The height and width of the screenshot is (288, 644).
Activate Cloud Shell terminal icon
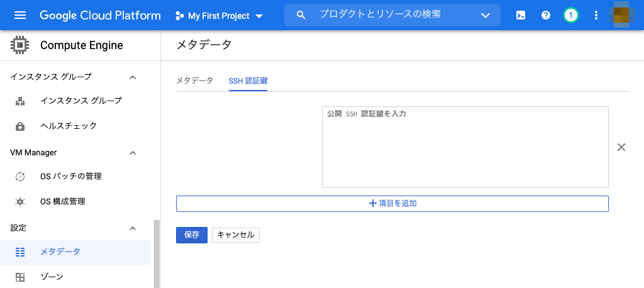[520, 16]
